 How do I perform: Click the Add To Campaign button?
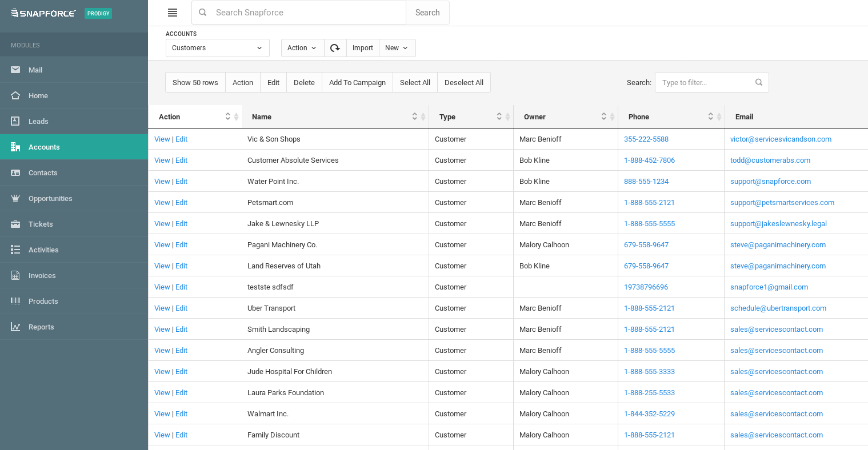pyautogui.click(x=357, y=82)
